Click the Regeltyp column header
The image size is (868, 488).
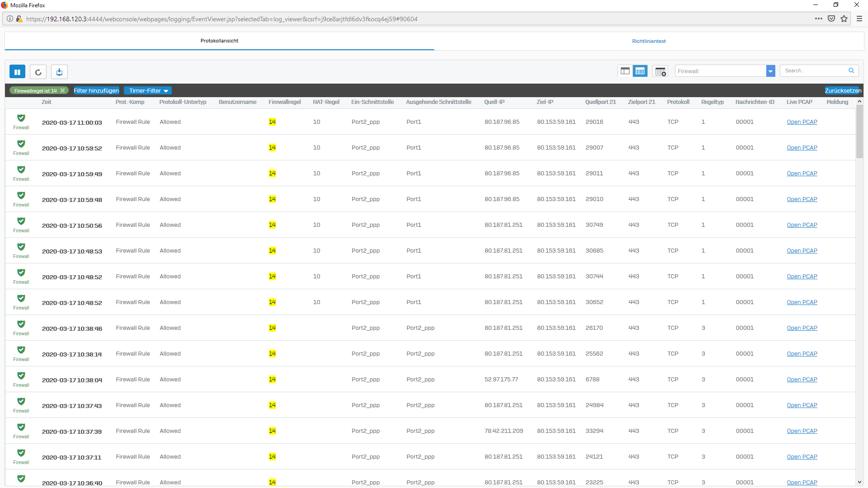coord(712,102)
